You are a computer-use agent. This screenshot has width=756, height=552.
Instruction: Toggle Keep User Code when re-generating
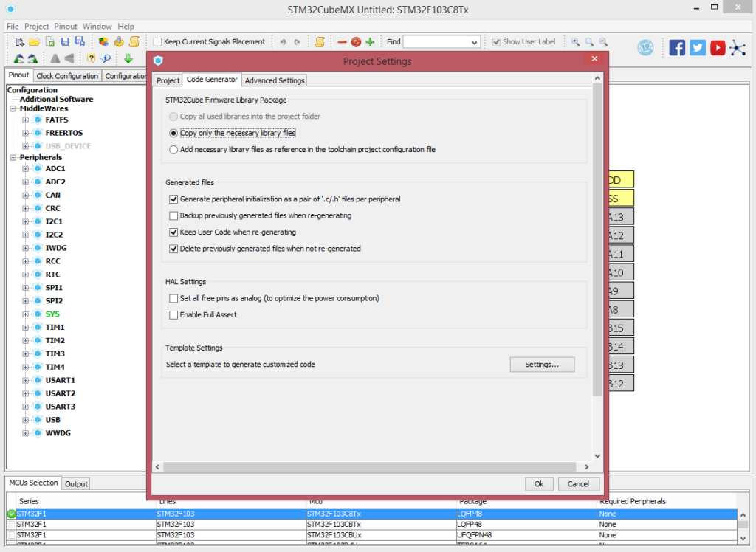click(x=173, y=232)
